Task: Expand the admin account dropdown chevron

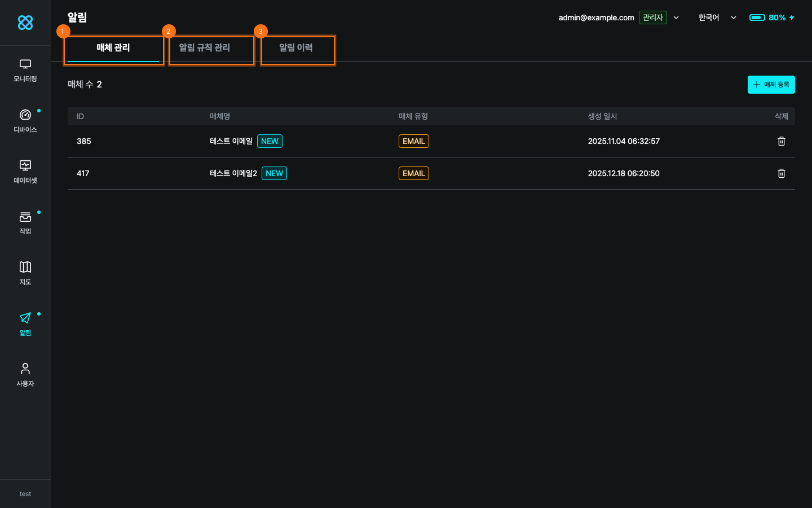Action: coord(676,17)
